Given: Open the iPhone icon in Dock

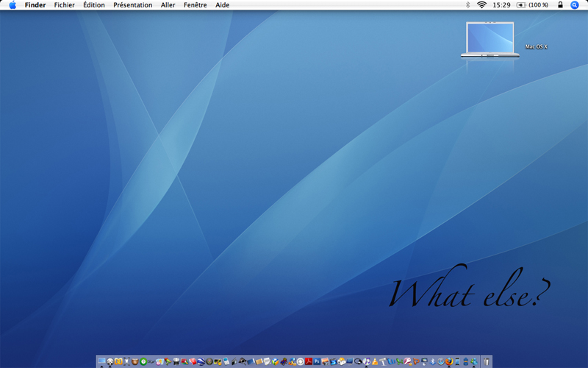Looking at the screenshot, I should click(457, 361).
